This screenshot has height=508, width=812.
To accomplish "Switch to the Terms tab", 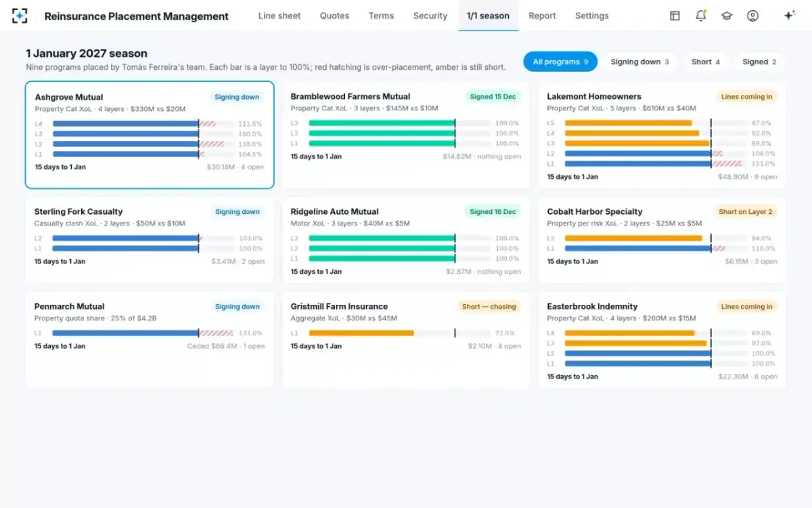I will 381,16.
